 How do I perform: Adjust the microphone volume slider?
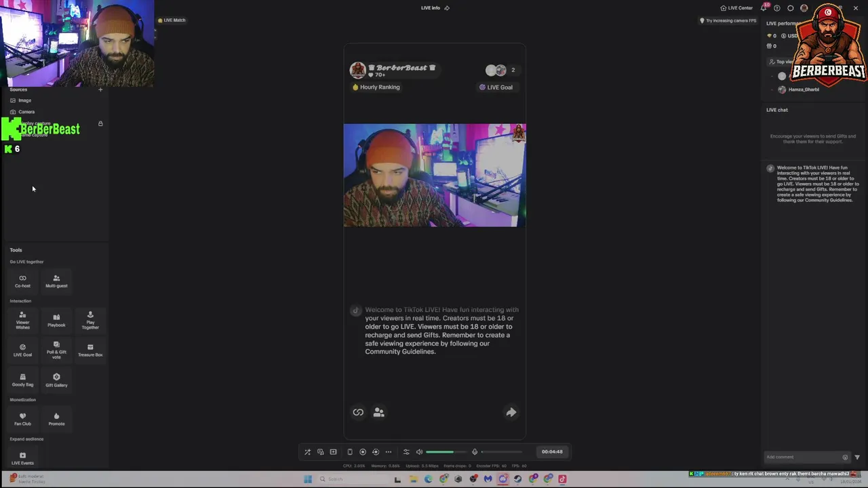tap(502, 452)
